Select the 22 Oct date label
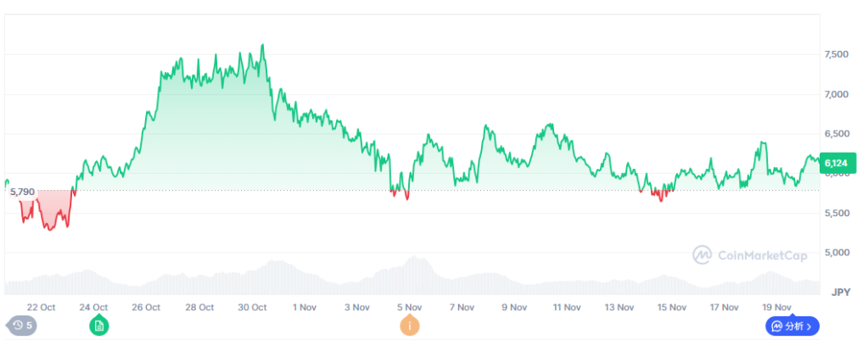868x340 pixels. (x=41, y=307)
